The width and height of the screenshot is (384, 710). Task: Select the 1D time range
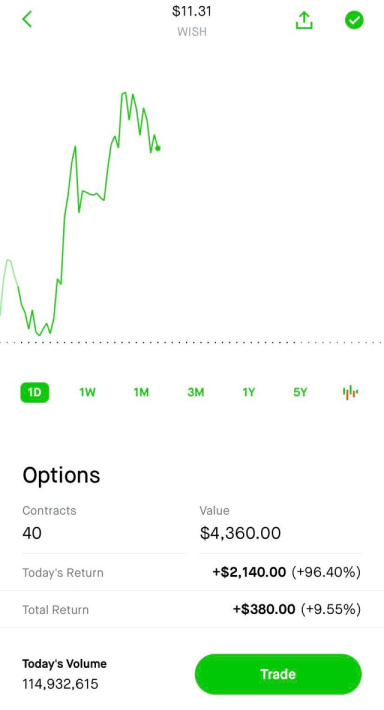(34, 392)
